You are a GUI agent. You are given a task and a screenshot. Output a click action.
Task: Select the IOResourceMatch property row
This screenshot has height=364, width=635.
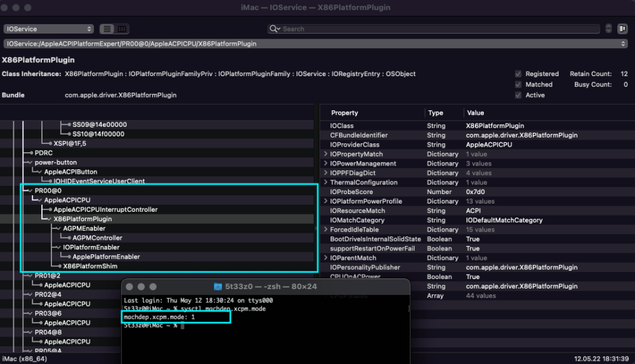pos(478,211)
